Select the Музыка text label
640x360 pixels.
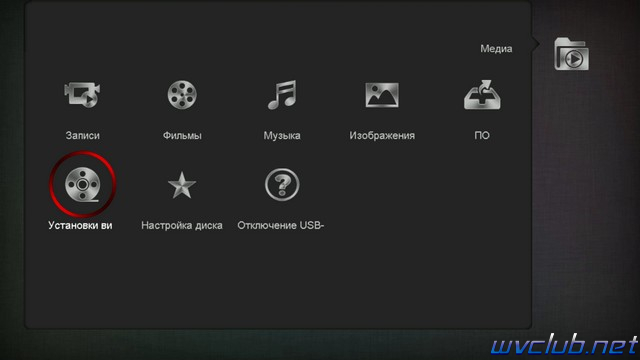[x=282, y=136]
